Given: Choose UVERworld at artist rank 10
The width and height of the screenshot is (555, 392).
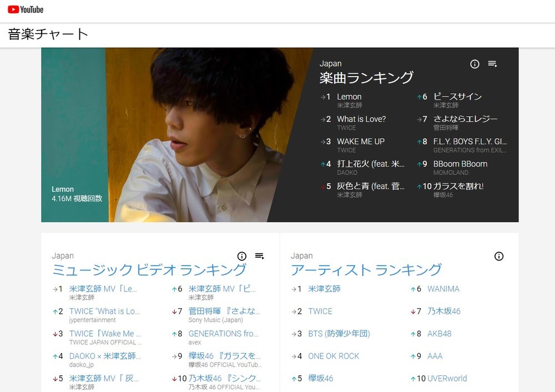Looking at the screenshot, I should pyautogui.click(x=447, y=378).
